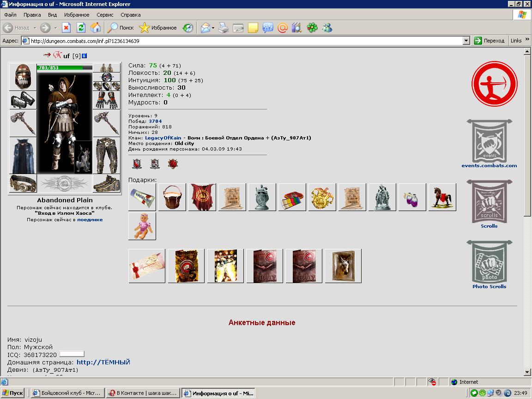The image size is (532, 399).
Task: Click the blue info icon next to uf [9]
Action: pos(84,55)
